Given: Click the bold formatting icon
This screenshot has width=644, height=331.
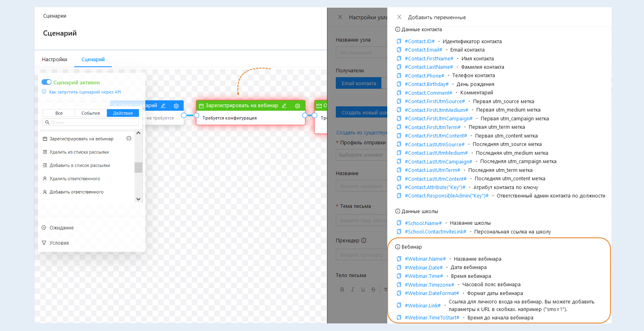Looking at the screenshot, I should [342, 289].
